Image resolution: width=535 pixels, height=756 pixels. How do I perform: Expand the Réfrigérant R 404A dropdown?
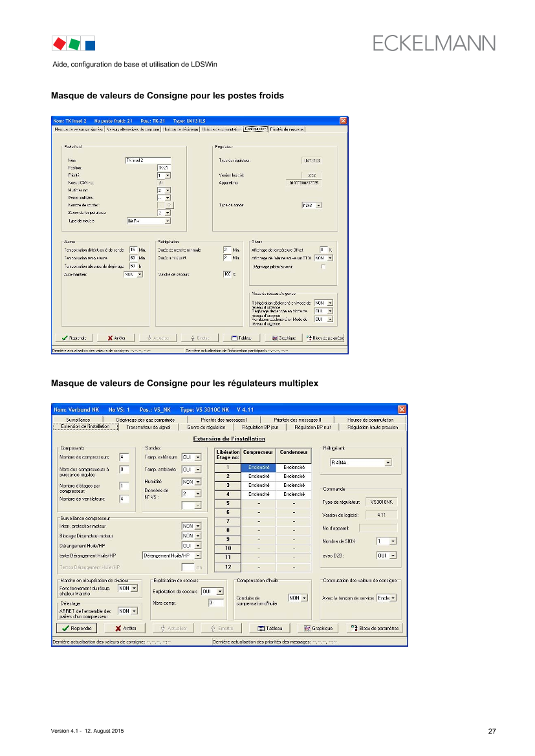pos(388,462)
